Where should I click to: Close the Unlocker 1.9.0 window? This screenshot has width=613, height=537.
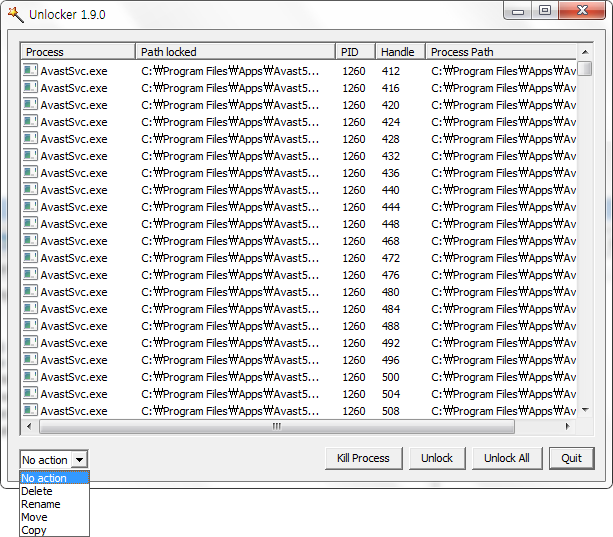(582, 11)
